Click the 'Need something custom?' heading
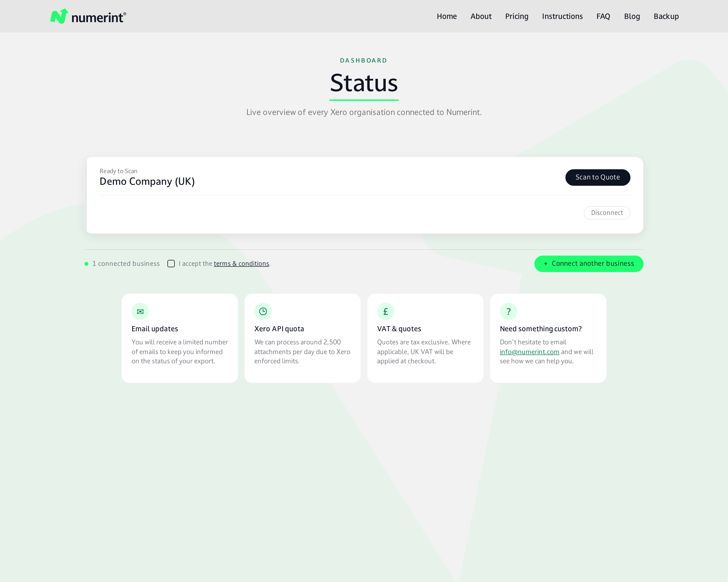 (x=541, y=329)
